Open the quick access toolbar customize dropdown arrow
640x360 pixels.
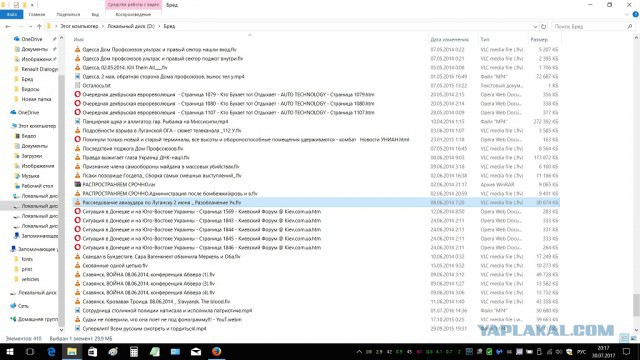pyautogui.click(x=32, y=5)
